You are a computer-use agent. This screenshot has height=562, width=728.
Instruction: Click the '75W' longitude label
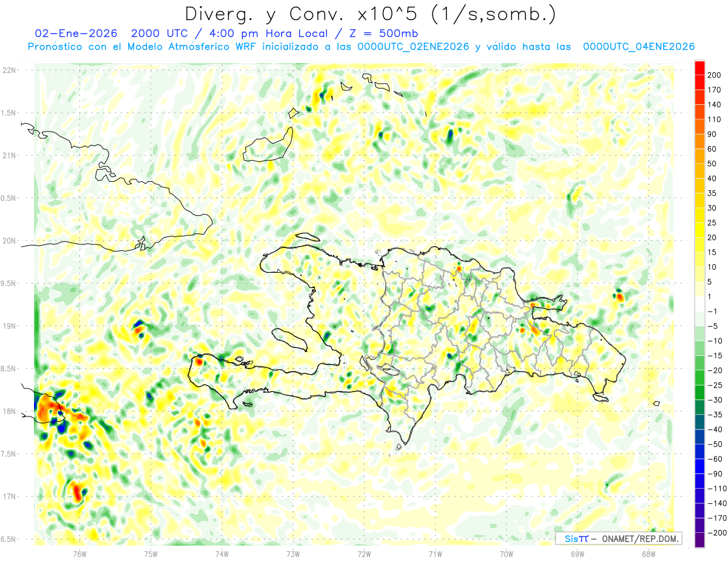(x=151, y=554)
